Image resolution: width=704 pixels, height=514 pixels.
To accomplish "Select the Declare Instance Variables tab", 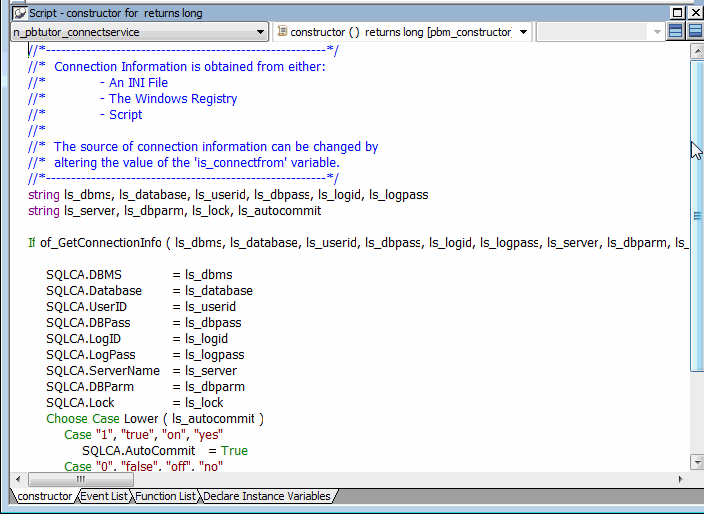I will (x=266, y=496).
